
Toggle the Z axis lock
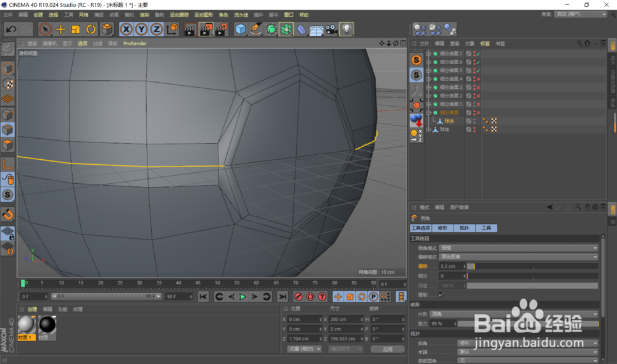click(x=157, y=29)
